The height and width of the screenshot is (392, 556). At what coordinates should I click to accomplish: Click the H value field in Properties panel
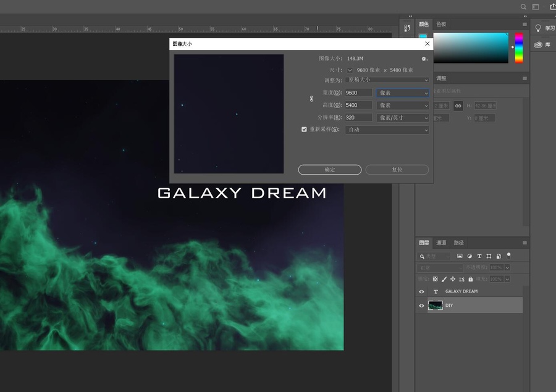click(x=485, y=106)
